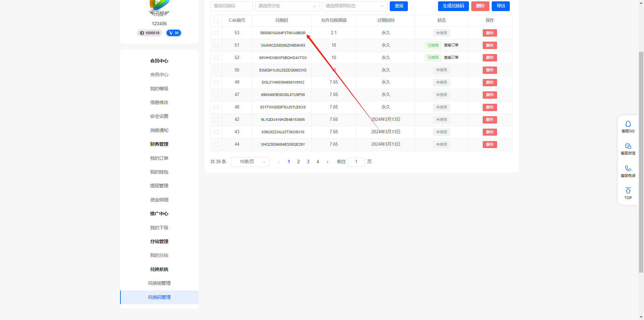Toggle the select-all checkbox in table header

coord(216,20)
